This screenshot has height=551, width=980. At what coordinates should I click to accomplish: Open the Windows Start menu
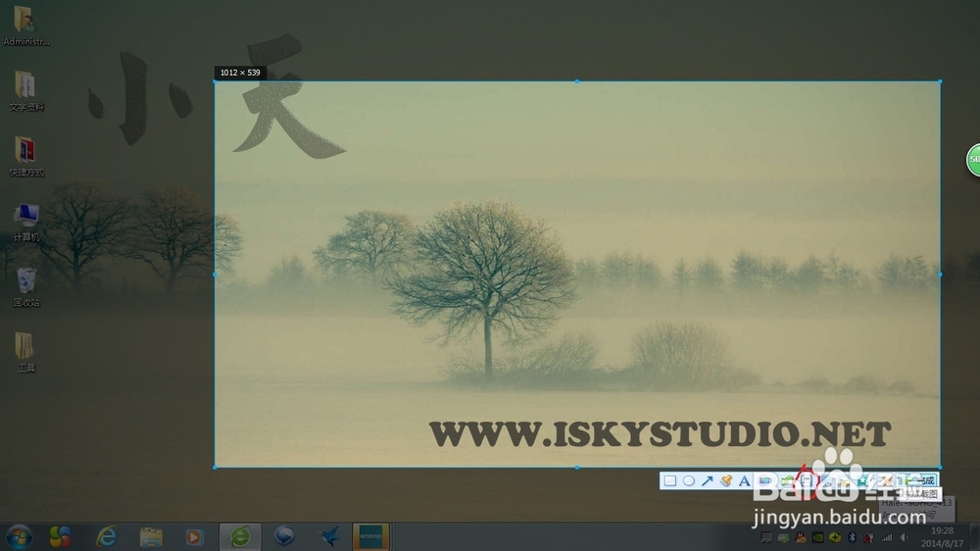pos(19,536)
